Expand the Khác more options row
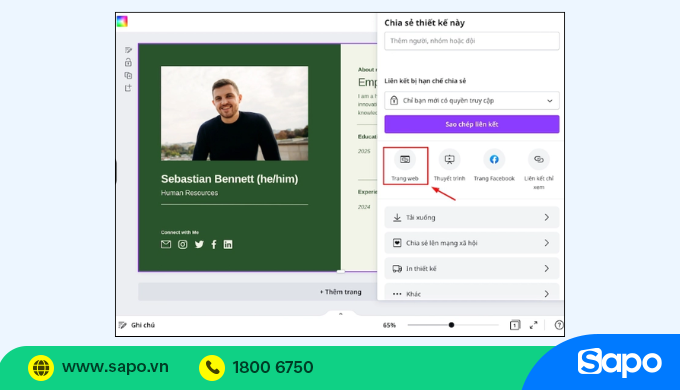The image size is (680, 390). coord(472,292)
